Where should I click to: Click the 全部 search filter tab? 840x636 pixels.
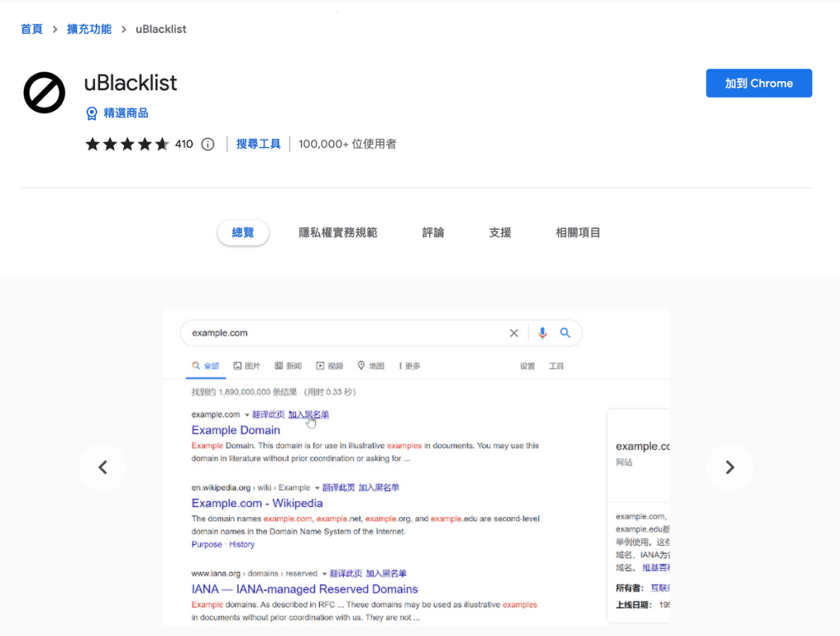[206, 366]
